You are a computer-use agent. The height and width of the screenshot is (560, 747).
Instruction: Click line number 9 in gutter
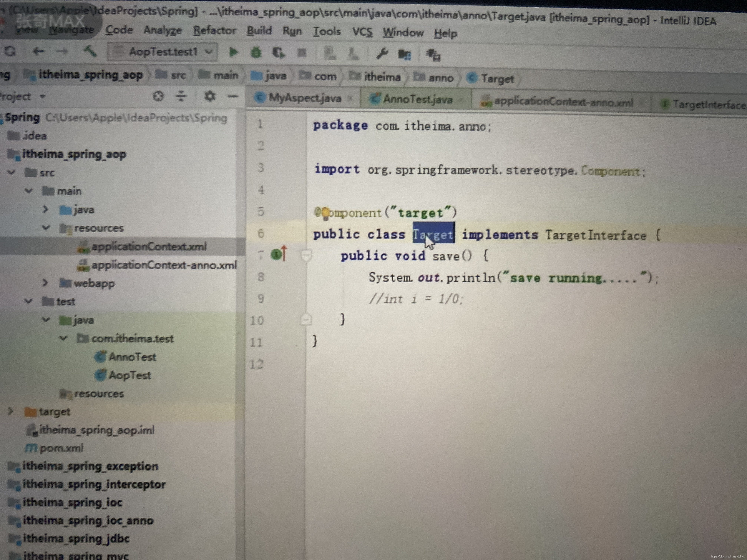[x=260, y=298]
